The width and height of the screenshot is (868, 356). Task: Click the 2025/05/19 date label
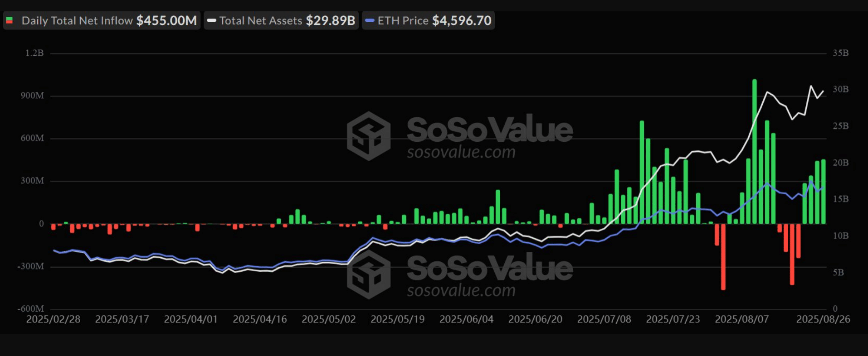(398, 319)
